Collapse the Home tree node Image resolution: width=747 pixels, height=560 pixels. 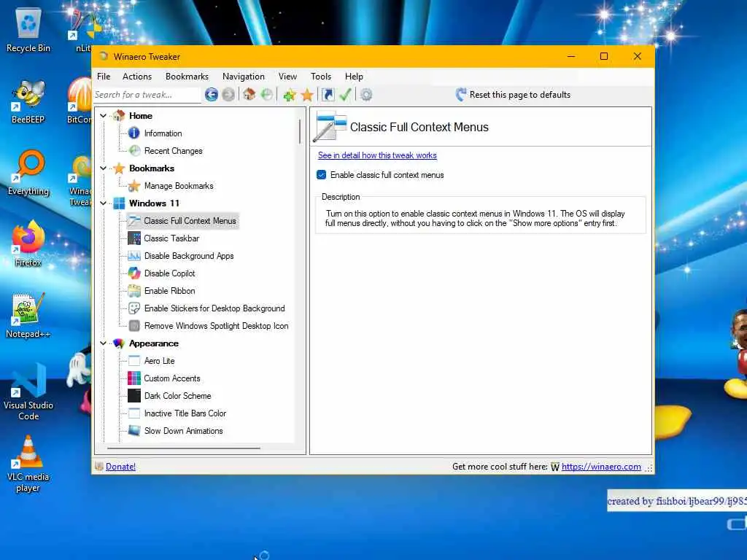103,116
